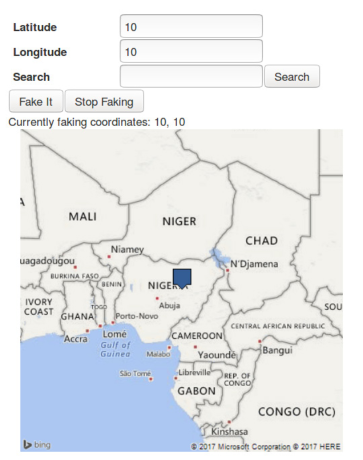Click the blue location pushpin marker
This screenshot has height=460, width=363.
(182, 278)
